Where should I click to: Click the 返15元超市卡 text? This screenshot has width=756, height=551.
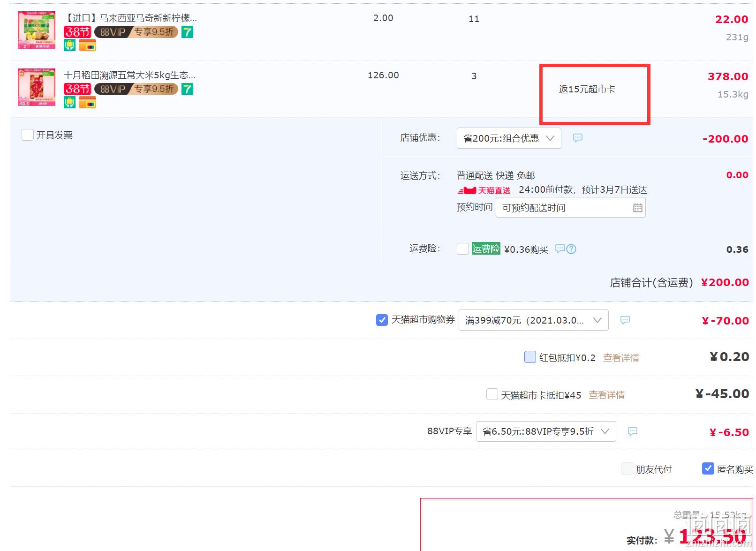click(x=587, y=89)
